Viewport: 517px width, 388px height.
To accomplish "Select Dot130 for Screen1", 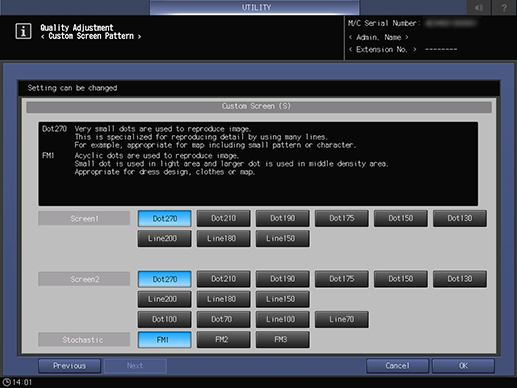I will [460, 218].
